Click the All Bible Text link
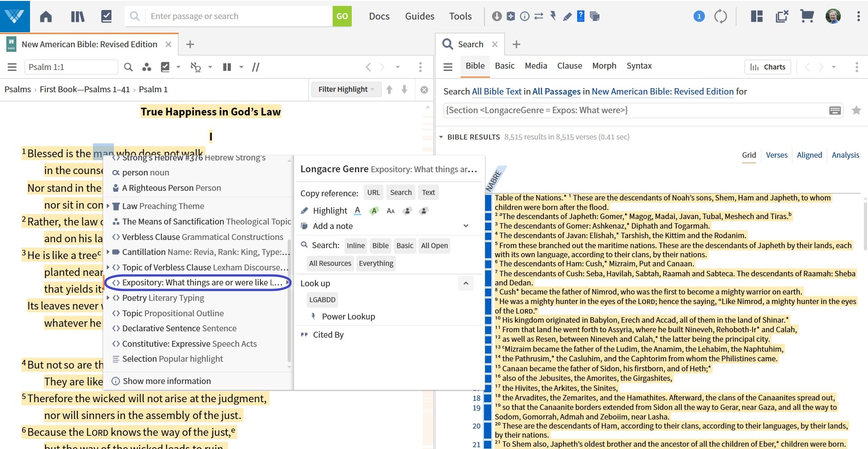868x449 pixels. (x=497, y=91)
